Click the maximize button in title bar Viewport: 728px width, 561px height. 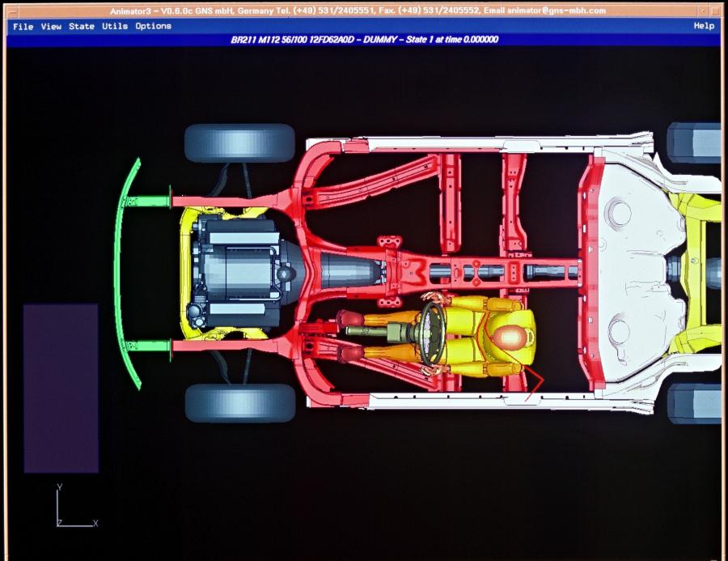point(716,11)
